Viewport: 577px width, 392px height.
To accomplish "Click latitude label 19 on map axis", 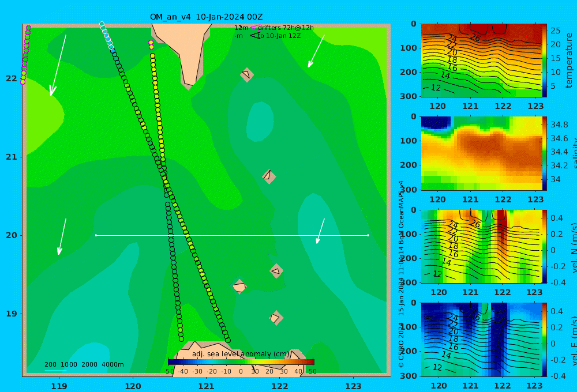I will [11, 314].
